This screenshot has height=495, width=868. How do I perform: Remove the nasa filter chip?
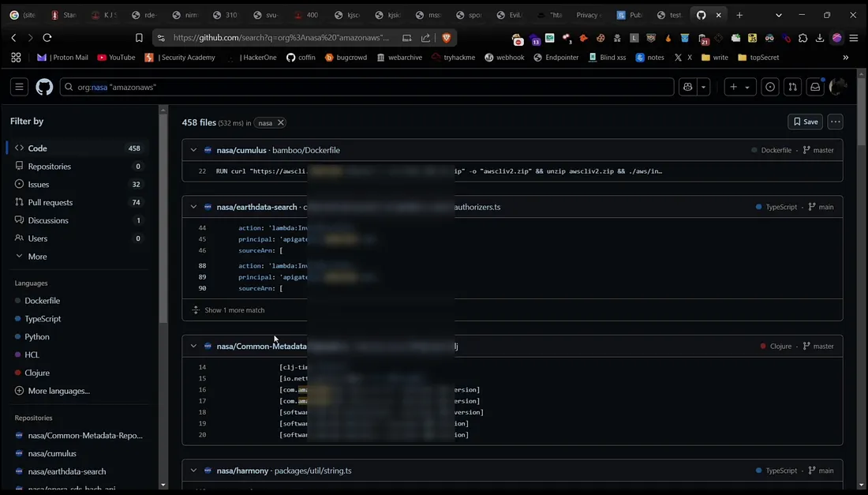[281, 123]
